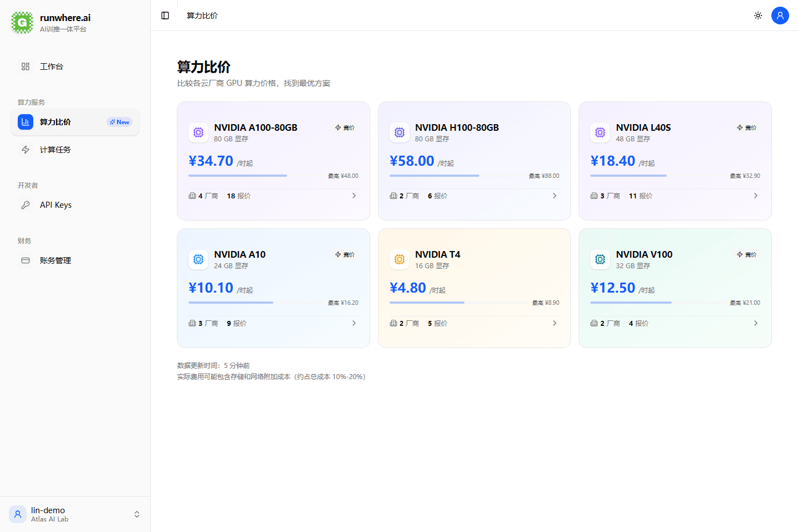Click the 18 报价 count on A100 card
The width and height of the screenshot is (798, 532).
point(239,196)
